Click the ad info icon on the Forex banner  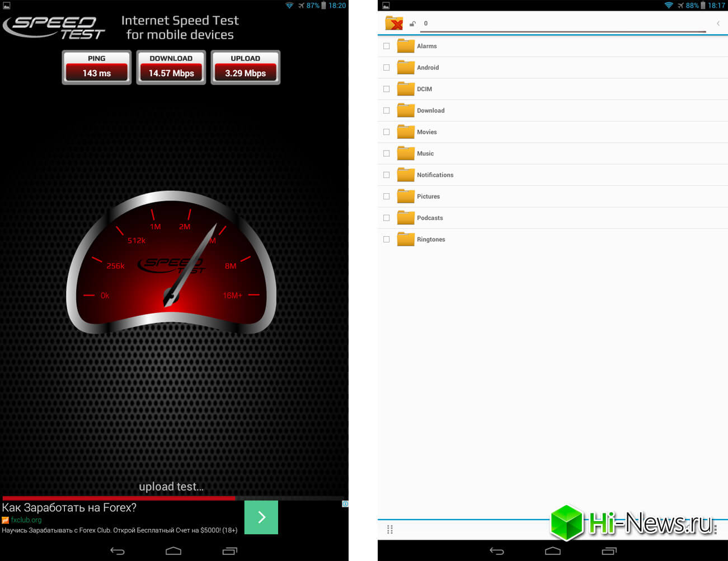point(345,504)
